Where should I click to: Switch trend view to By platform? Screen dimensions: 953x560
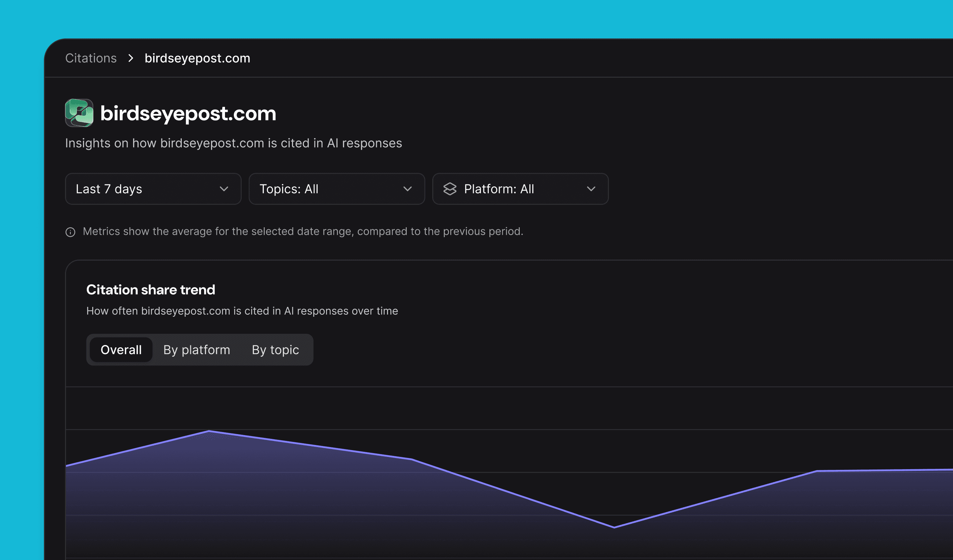[x=197, y=350]
